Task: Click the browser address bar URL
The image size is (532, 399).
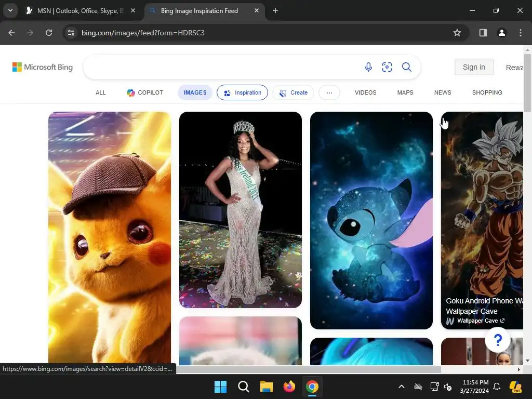Action: 143,33
